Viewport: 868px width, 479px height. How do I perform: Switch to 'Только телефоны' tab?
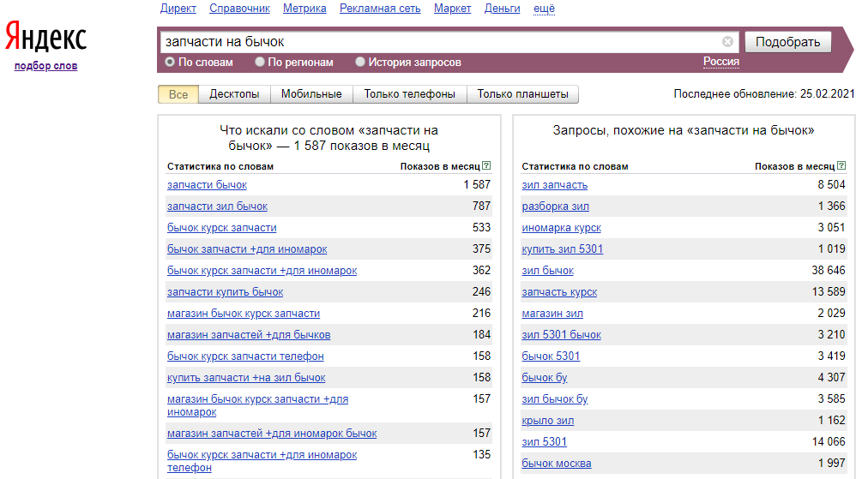point(409,94)
